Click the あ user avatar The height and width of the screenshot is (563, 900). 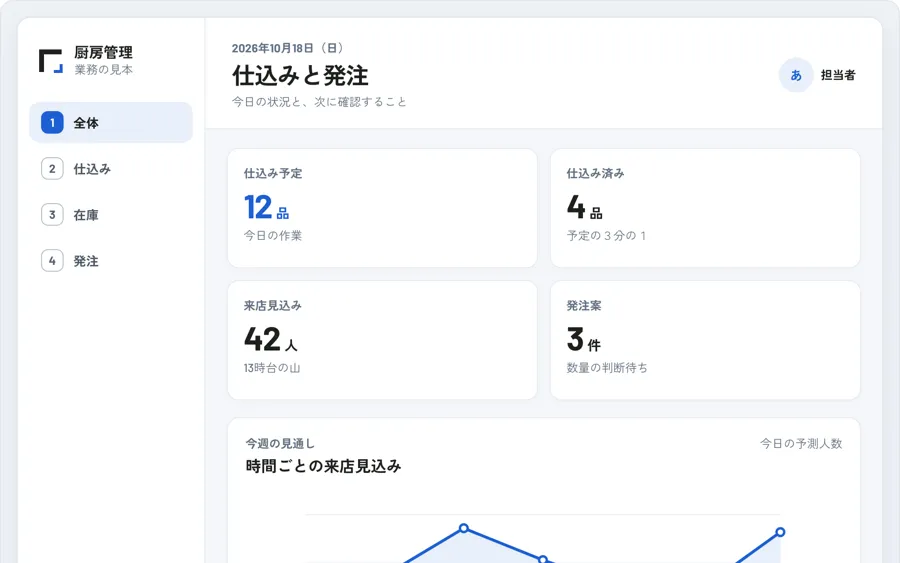(796, 75)
